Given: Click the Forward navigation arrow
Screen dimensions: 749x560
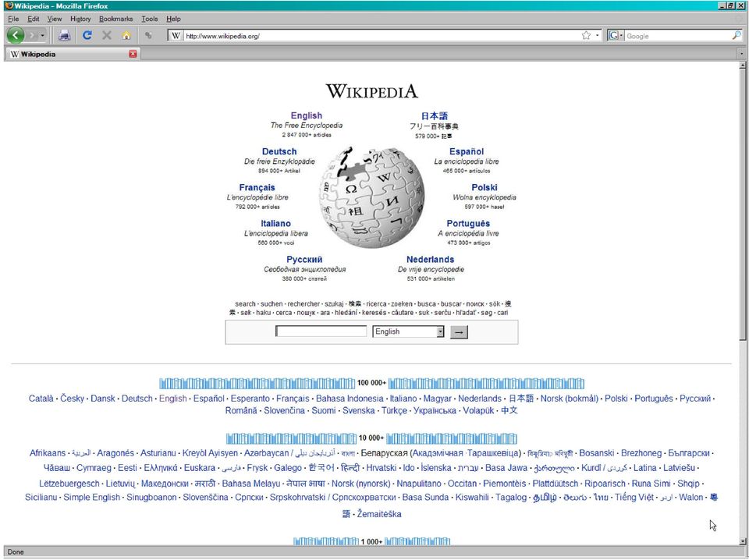Looking at the screenshot, I should 32,35.
